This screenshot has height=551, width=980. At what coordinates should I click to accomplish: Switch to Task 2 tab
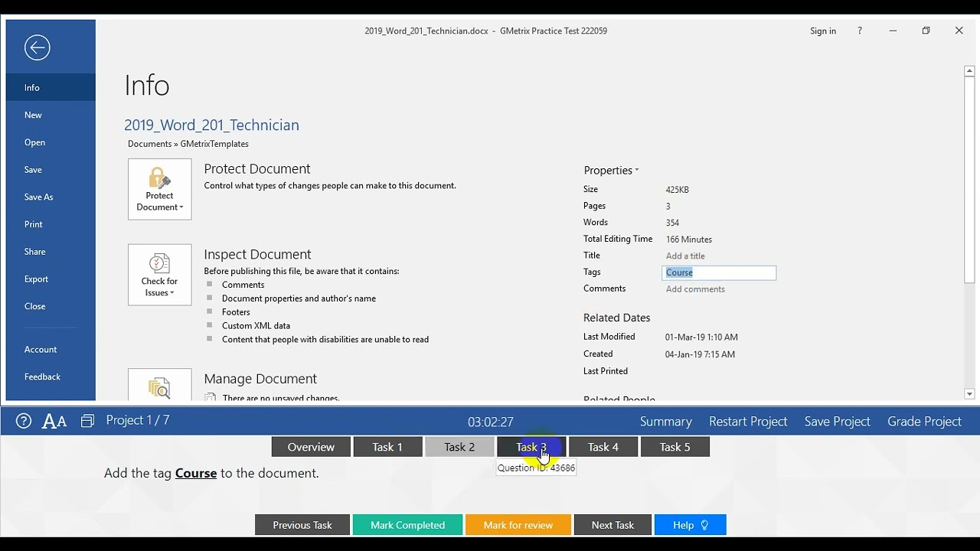tap(459, 447)
